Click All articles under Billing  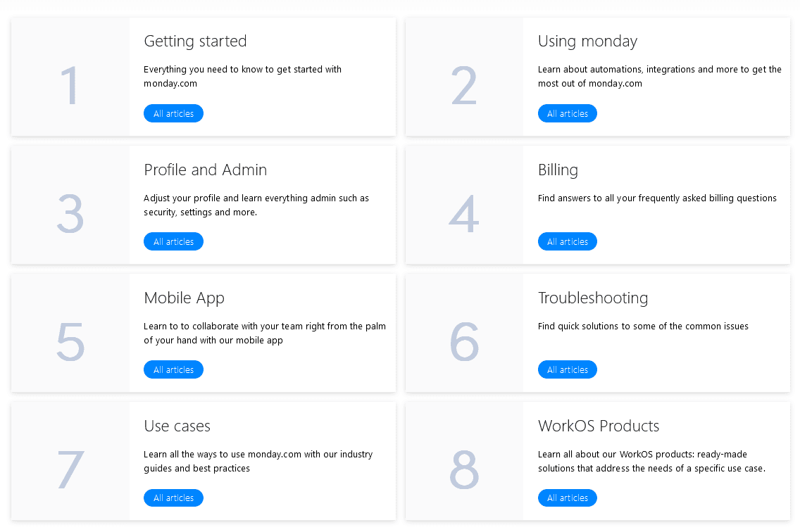[568, 241]
